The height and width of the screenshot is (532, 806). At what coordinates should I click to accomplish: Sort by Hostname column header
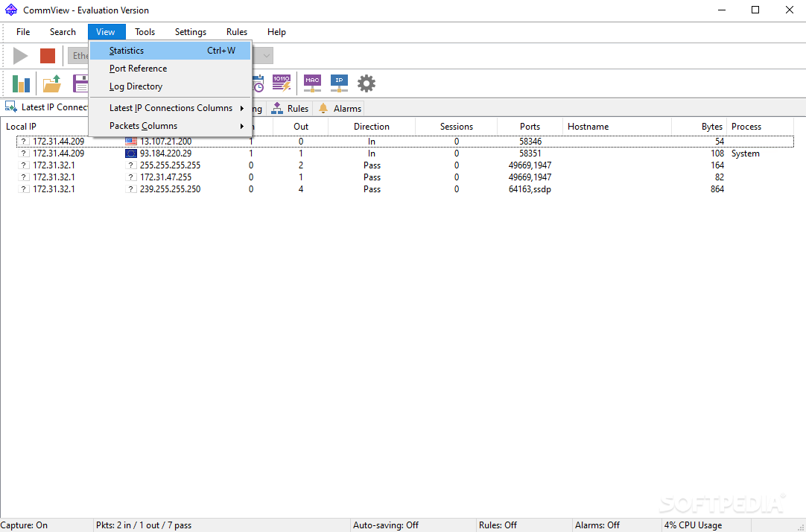coord(617,127)
